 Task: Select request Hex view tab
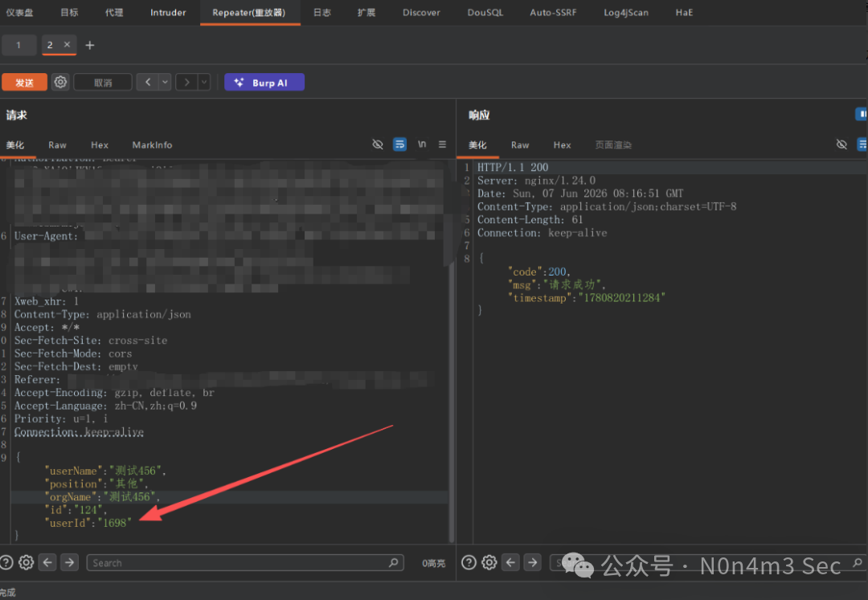point(100,145)
